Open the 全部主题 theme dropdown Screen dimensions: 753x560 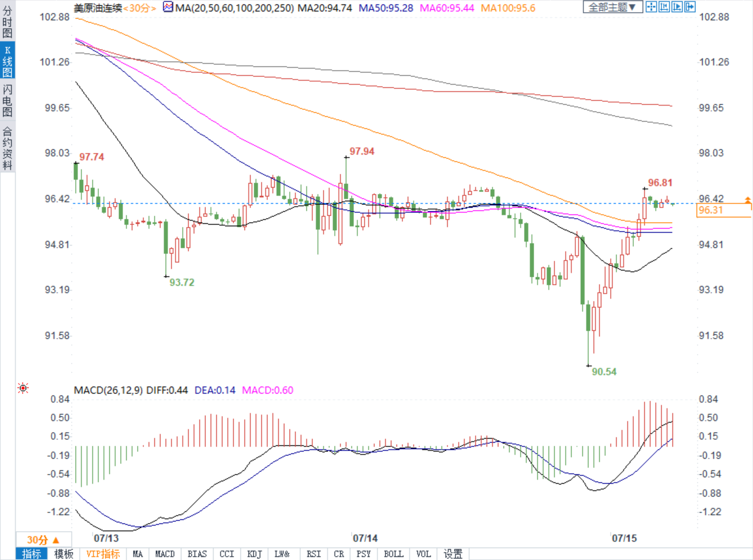point(612,7)
